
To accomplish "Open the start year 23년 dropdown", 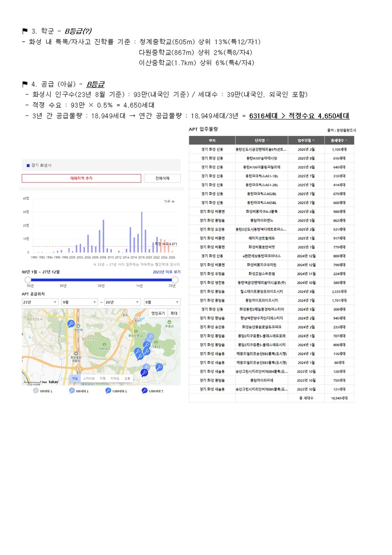I will click(x=40, y=302).
